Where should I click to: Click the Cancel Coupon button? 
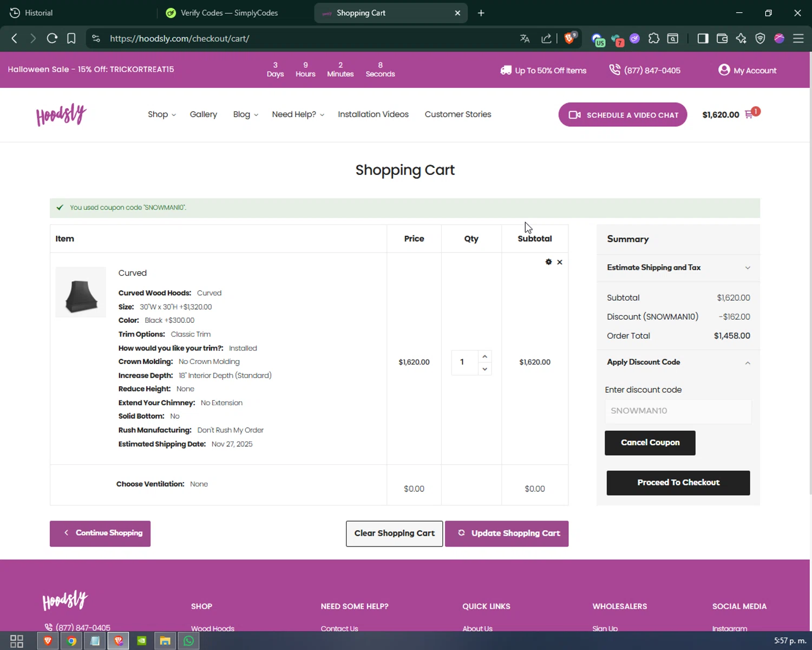point(650,443)
